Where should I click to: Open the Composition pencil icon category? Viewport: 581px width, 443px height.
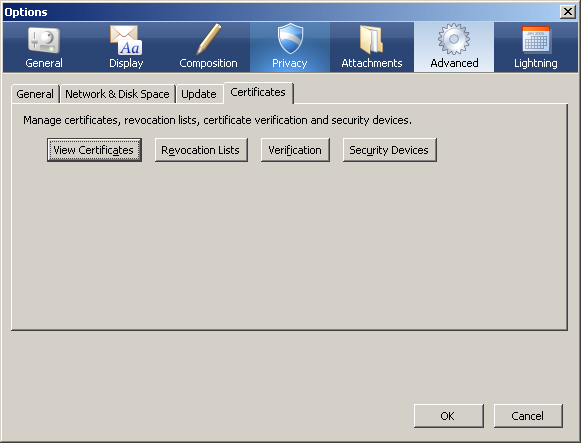pyautogui.click(x=208, y=47)
